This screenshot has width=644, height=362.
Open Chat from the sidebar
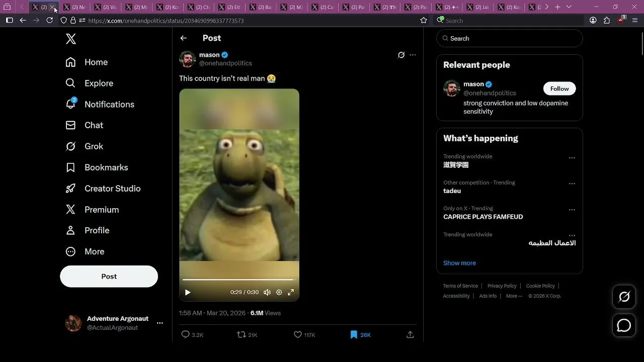point(84,125)
